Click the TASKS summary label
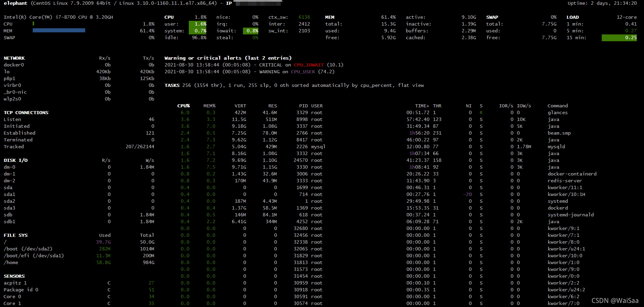The height and width of the screenshot is (307, 644). [172, 85]
